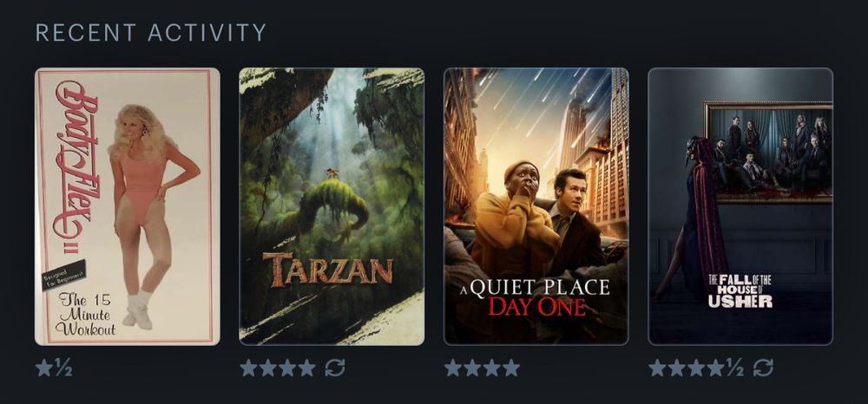Click the rewatch icon beside Usher's rating

(x=763, y=368)
